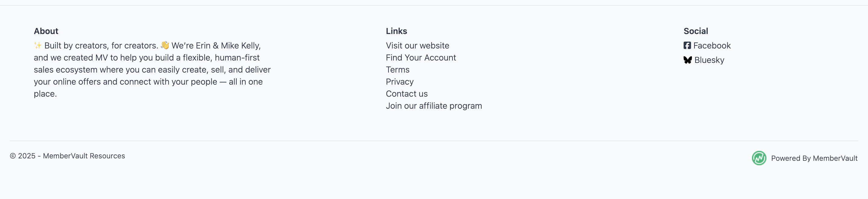868x199 pixels.
Task: Click the green MemberVault logo
Action: (x=759, y=158)
